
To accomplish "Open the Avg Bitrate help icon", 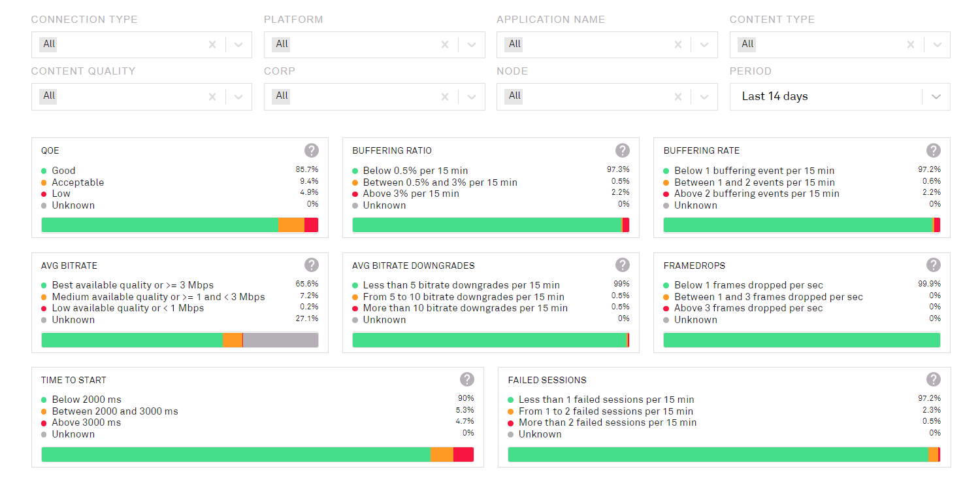I will tap(312, 265).
